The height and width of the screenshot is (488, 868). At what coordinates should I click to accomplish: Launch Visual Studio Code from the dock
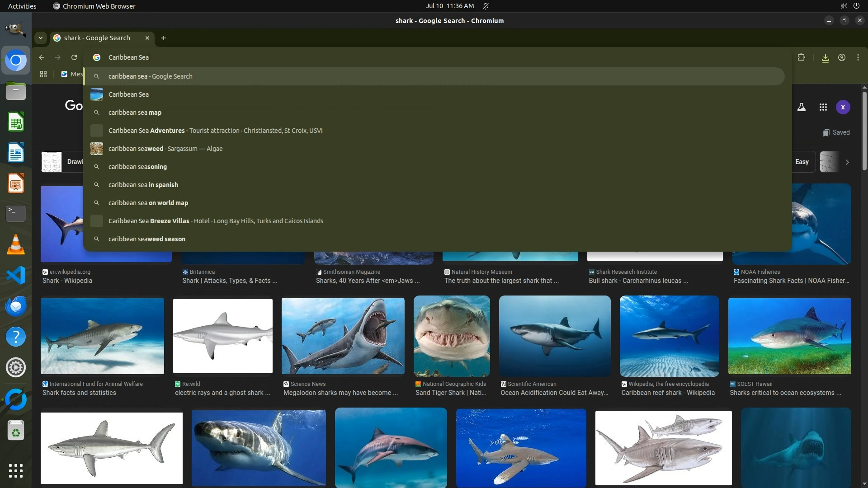click(x=16, y=275)
